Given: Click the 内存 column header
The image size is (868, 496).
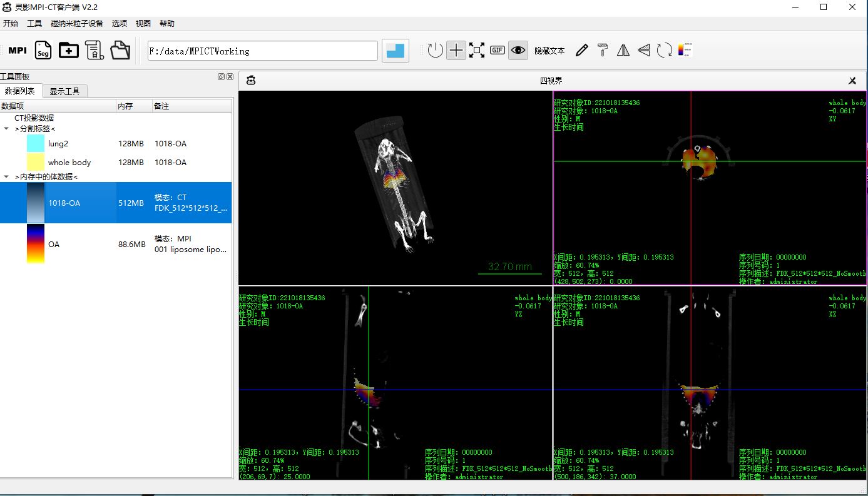Looking at the screenshot, I should 135,106.
